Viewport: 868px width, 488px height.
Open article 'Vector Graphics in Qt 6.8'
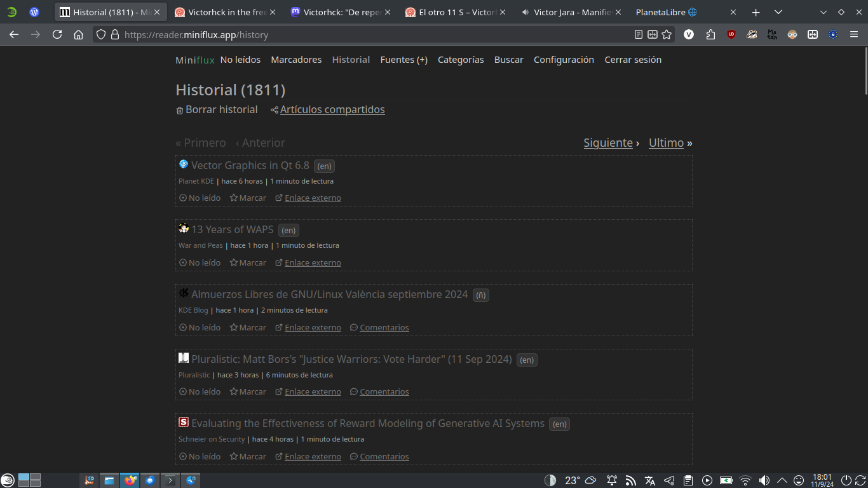pos(250,165)
